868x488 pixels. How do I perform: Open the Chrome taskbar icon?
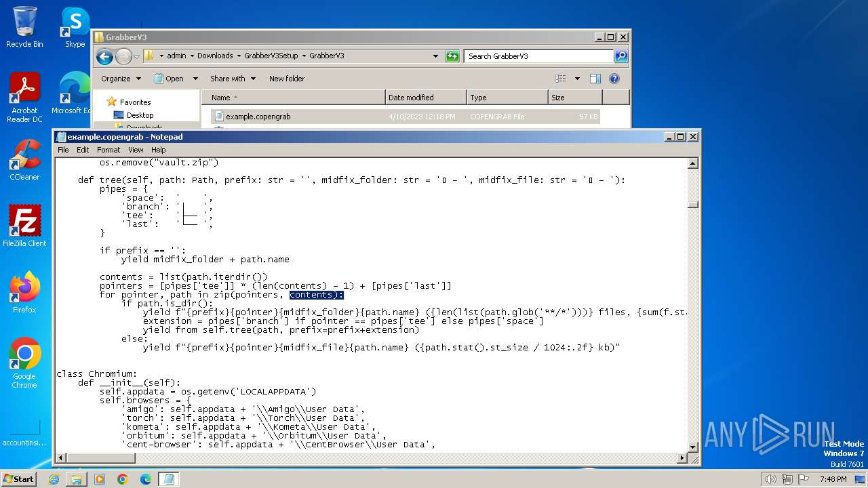coord(123,479)
